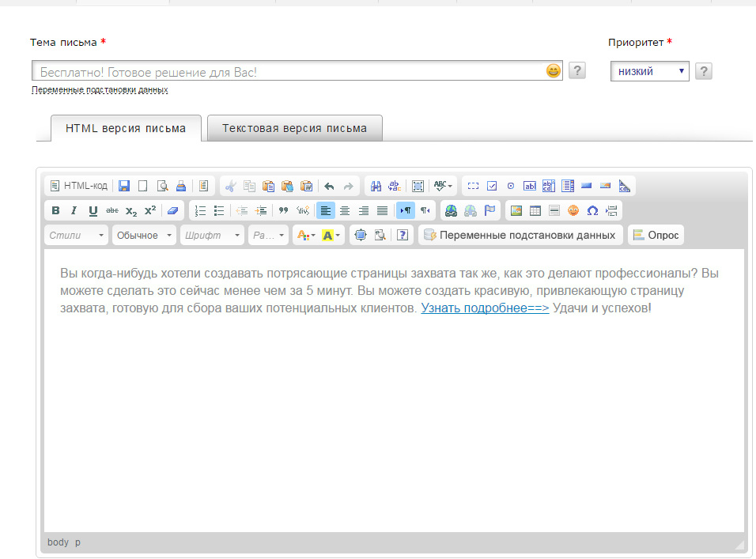This screenshot has height=559, width=756.
Task: Toggle underline formatting
Action: [x=93, y=210]
